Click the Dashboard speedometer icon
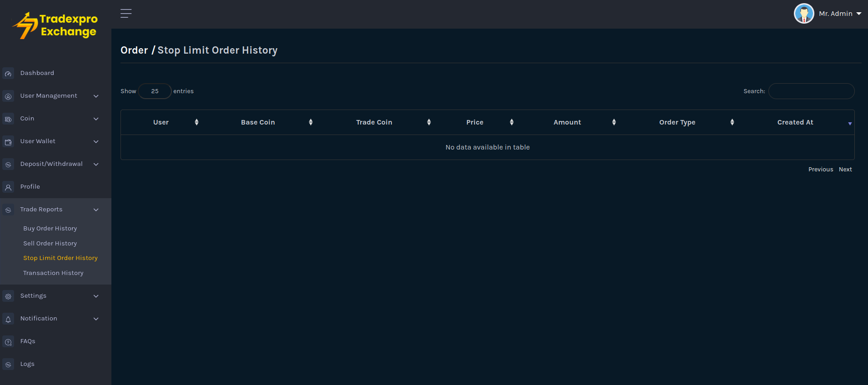The height and width of the screenshot is (385, 868). (8, 74)
